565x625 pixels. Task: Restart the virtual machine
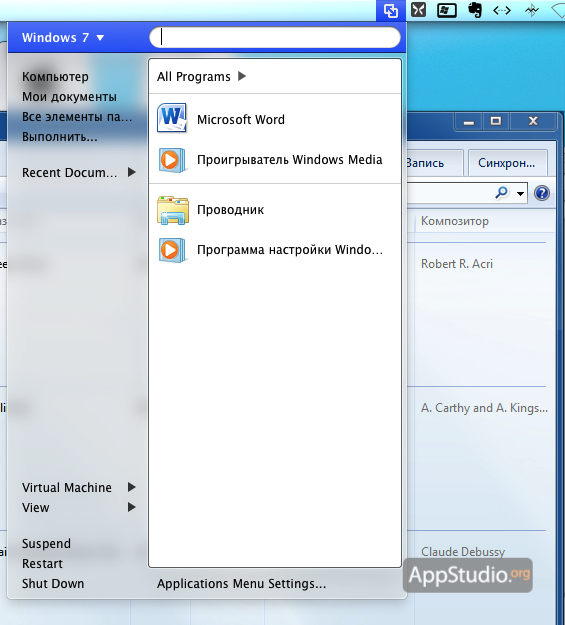coord(42,564)
